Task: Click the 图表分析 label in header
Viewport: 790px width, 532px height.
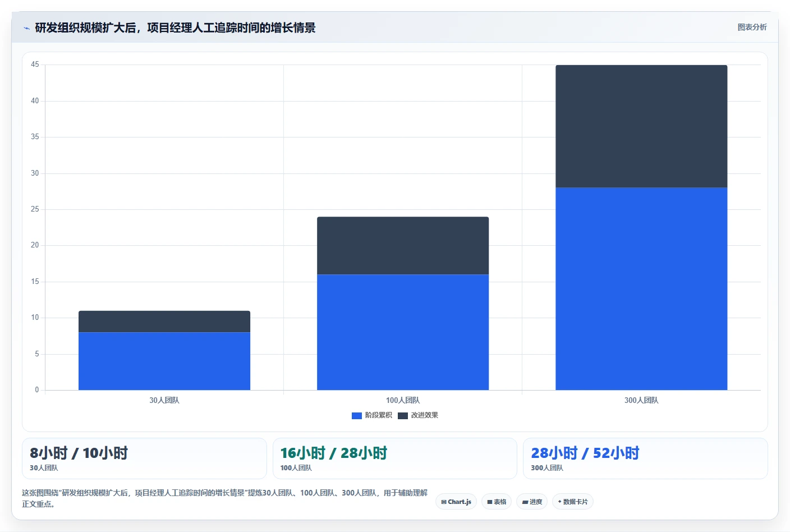Action: (752, 27)
